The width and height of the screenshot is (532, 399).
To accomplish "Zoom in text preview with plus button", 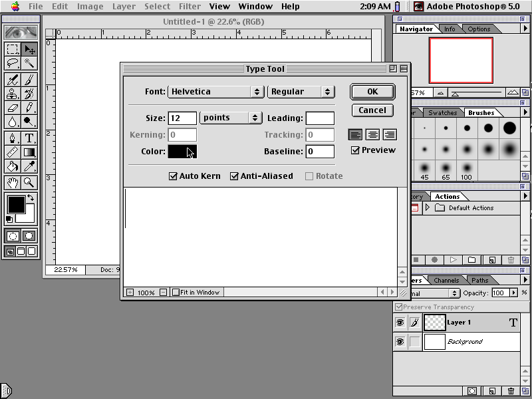I will point(130,292).
